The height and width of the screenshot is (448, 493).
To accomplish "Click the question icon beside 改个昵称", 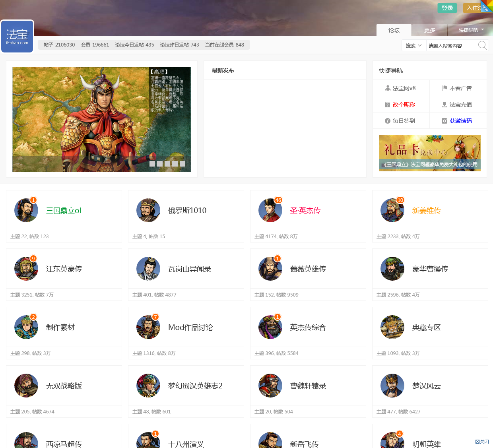I will tap(388, 105).
